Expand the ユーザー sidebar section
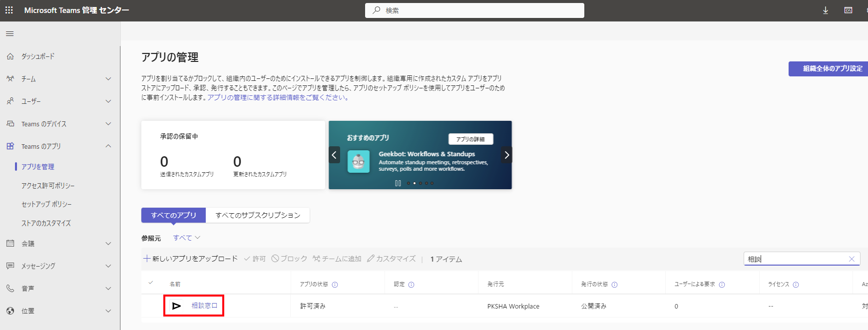 coord(108,101)
